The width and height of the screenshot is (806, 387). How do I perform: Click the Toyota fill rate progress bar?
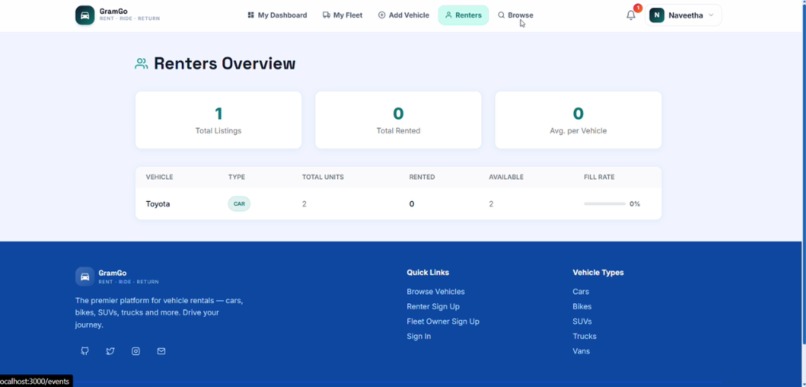(604, 204)
